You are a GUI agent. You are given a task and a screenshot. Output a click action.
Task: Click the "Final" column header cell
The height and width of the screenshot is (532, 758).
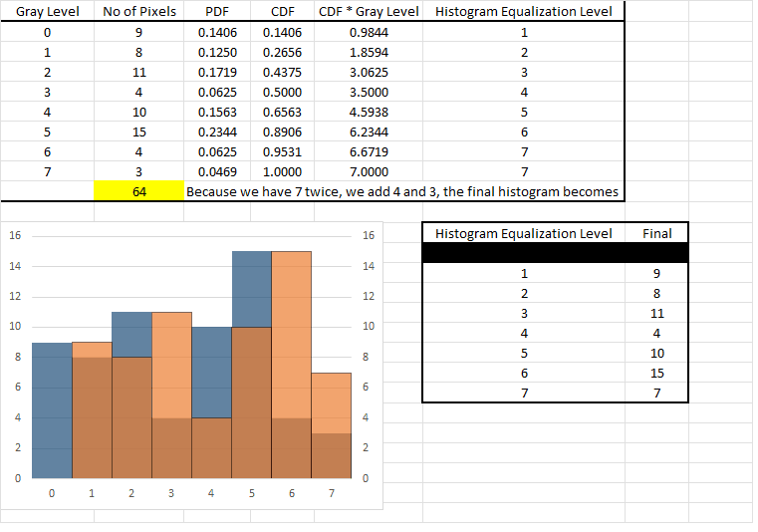coord(657,233)
